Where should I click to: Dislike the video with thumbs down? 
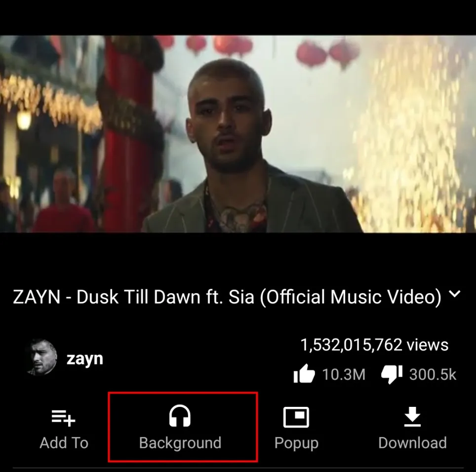tap(392, 374)
